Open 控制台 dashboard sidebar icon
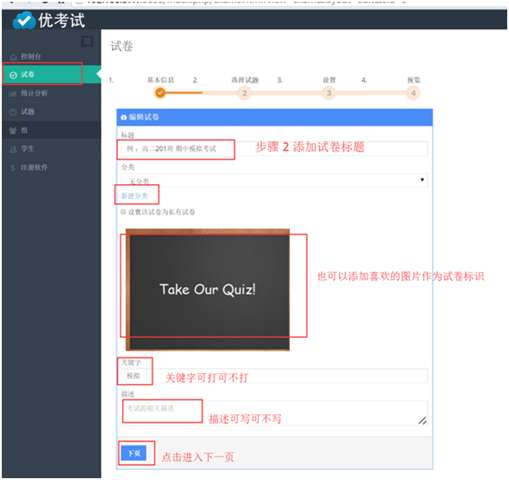The image size is (509, 480). click(13, 57)
